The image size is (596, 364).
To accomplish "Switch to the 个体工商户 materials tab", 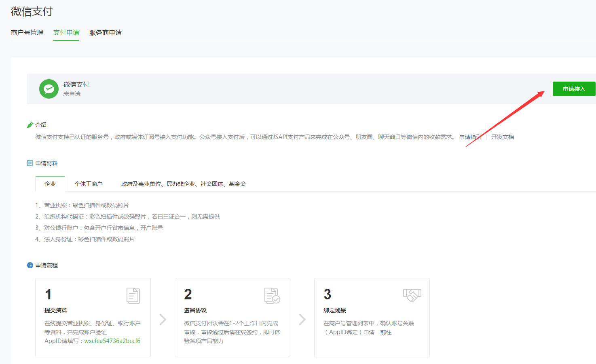I will [x=89, y=184].
